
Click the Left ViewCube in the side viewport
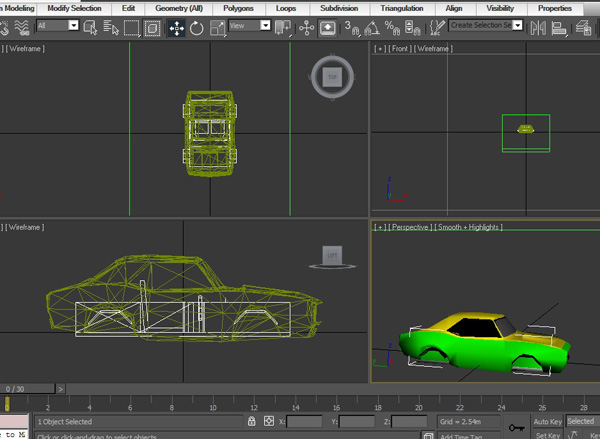[x=332, y=256]
